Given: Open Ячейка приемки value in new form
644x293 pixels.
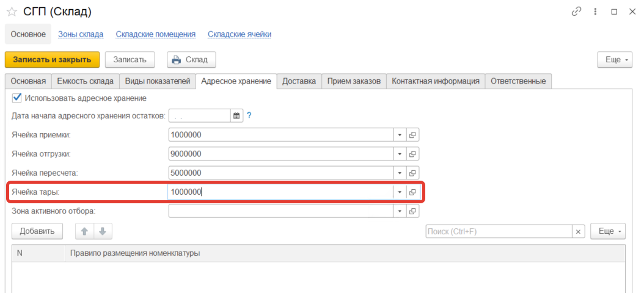Looking at the screenshot, I should tap(412, 136).
